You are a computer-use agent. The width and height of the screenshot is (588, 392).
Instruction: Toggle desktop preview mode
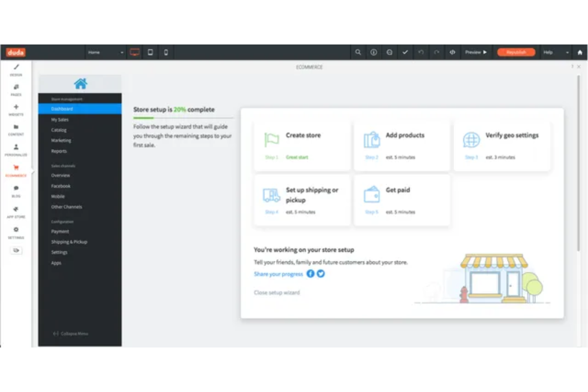134,52
